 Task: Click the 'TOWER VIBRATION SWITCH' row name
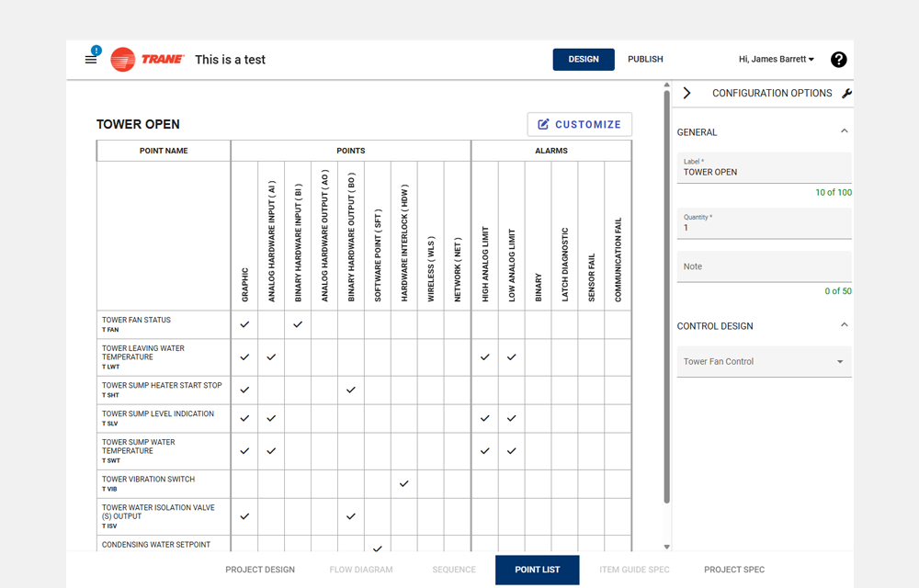coord(148,479)
